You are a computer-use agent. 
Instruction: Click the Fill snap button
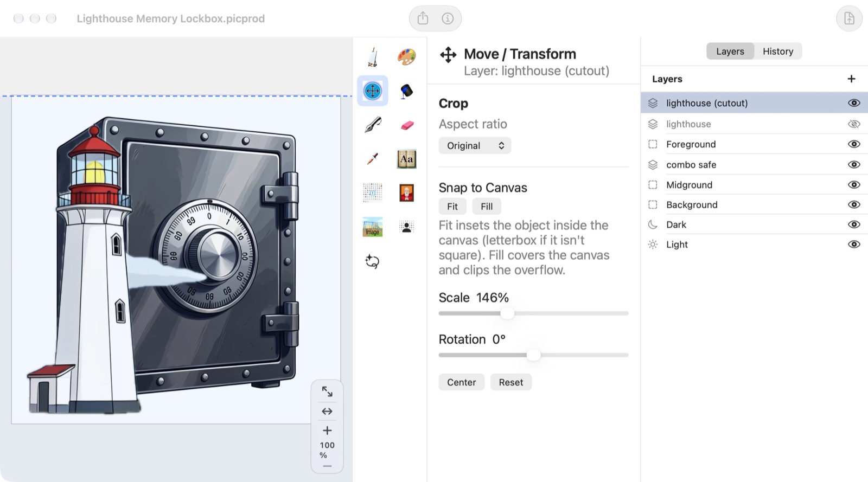click(487, 207)
